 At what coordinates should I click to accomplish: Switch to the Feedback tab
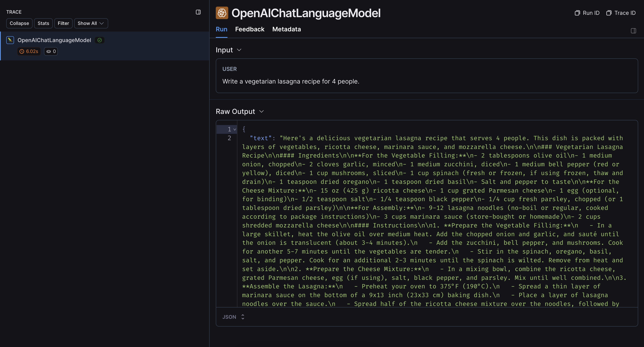click(x=250, y=29)
